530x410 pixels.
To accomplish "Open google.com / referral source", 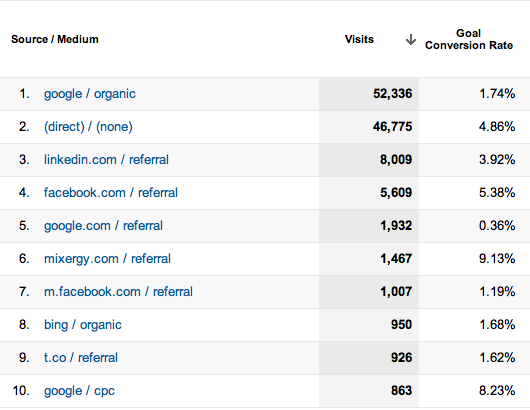I will tap(103, 226).
